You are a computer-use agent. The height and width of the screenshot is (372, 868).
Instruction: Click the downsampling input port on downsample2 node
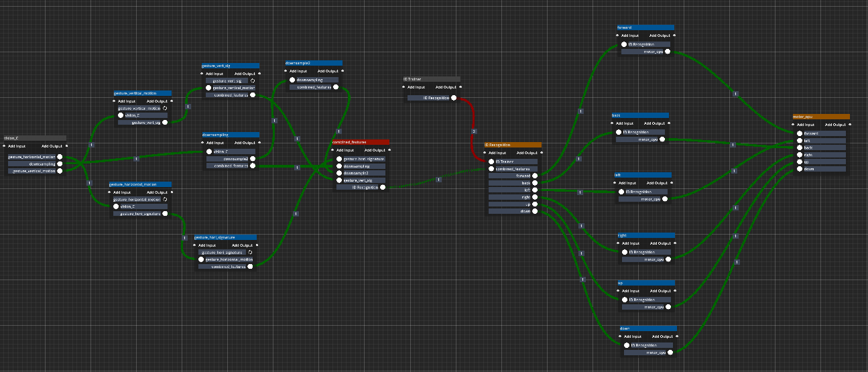tap(292, 79)
